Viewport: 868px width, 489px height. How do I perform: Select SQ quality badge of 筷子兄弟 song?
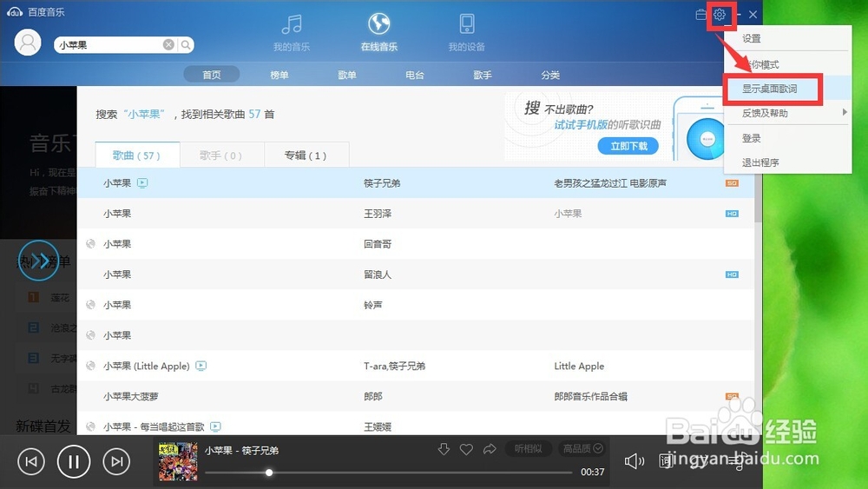click(732, 183)
